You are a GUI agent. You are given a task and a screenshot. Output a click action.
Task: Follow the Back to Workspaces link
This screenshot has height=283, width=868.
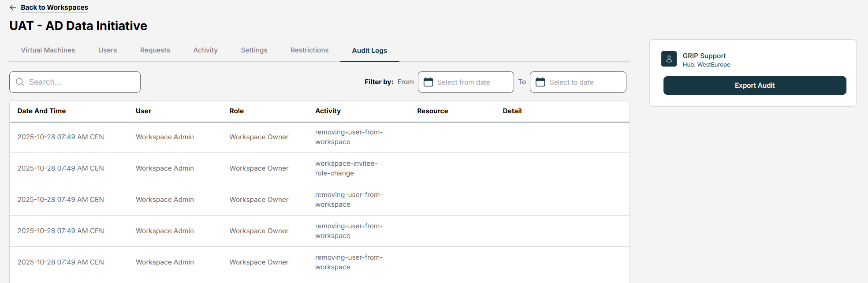click(x=54, y=7)
